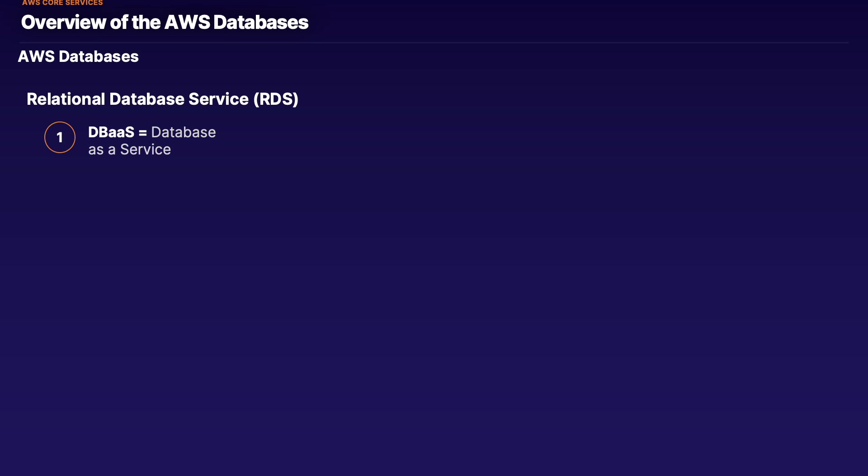The image size is (868, 476).
Task: Click the orange "AWS CORE SERVICES" label
Action: (62, 3)
